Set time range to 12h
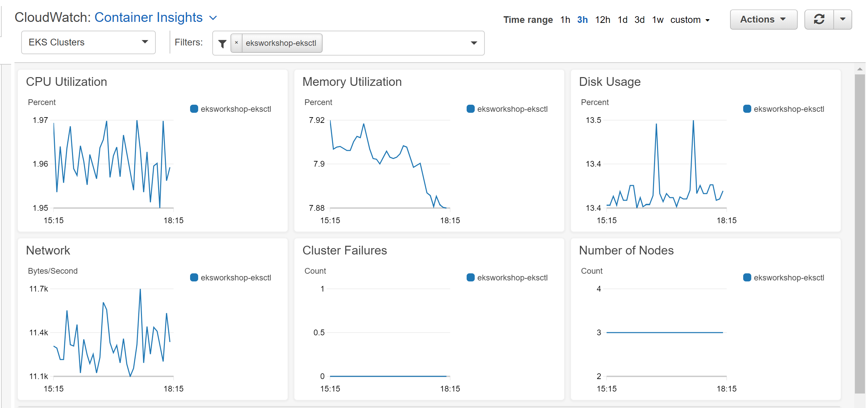This screenshot has width=868, height=408. [603, 20]
